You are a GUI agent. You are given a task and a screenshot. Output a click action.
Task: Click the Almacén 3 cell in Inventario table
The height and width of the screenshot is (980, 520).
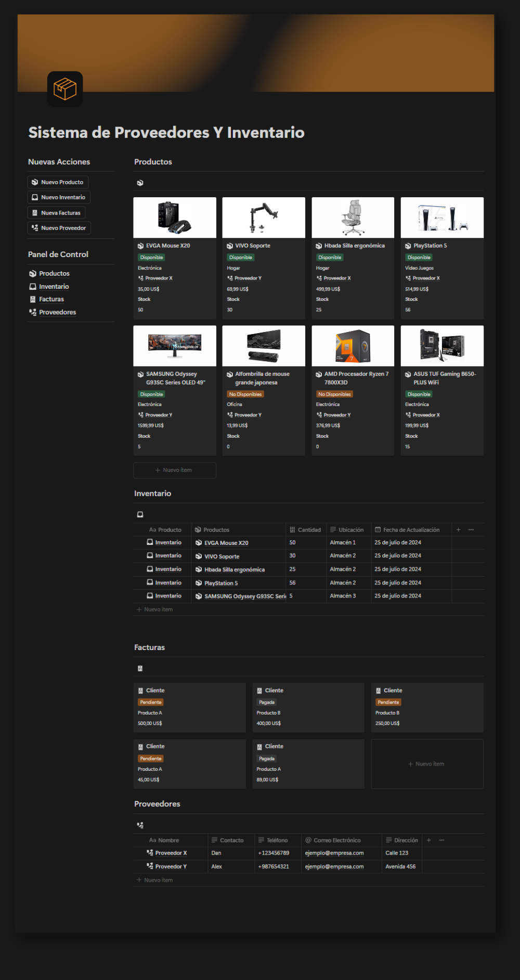pyautogui.click(x=349, y=596)
